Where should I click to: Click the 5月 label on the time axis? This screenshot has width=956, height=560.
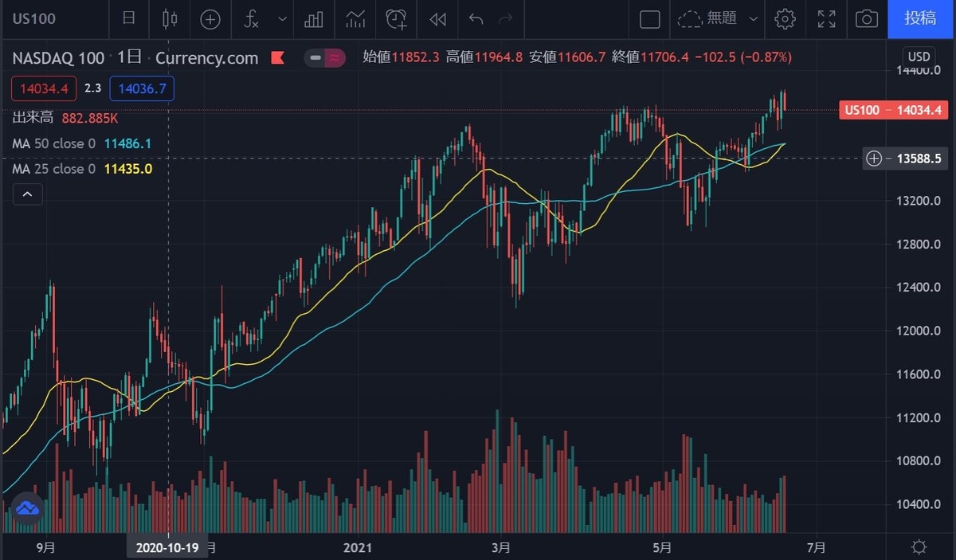click(661, 547)
